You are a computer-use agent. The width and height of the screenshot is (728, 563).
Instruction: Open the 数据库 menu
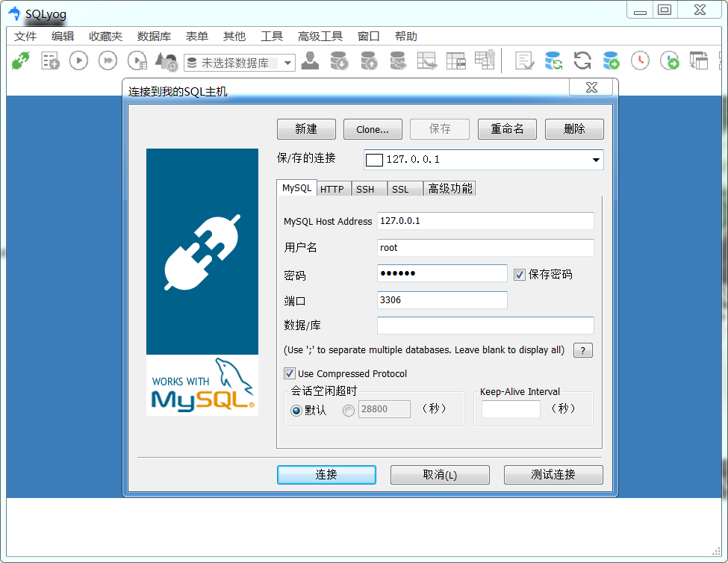pyautogui.click(x=154, y=36)
